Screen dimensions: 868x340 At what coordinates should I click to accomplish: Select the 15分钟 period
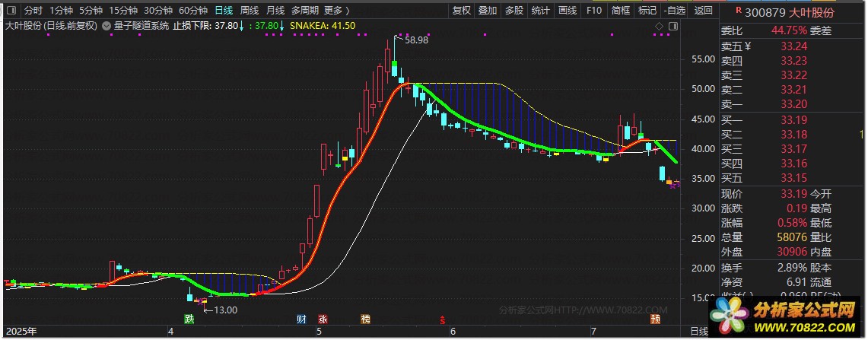click(x=123, y=10)
